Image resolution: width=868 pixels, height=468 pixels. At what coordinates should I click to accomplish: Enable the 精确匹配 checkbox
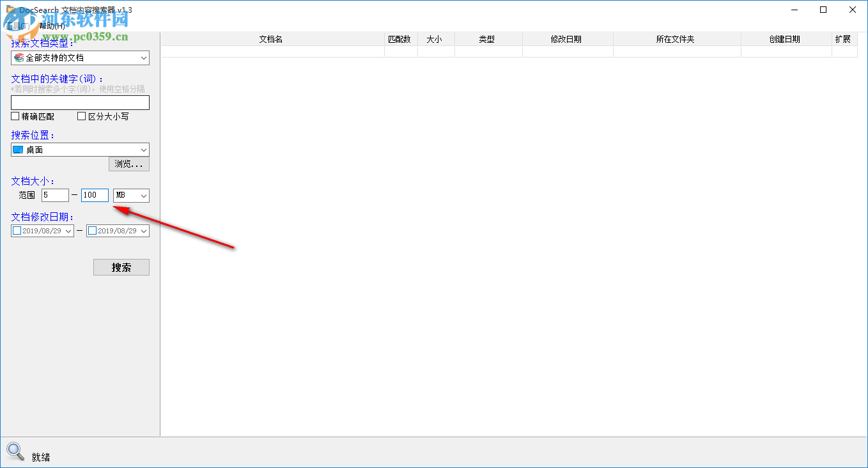tap(15, 116)
